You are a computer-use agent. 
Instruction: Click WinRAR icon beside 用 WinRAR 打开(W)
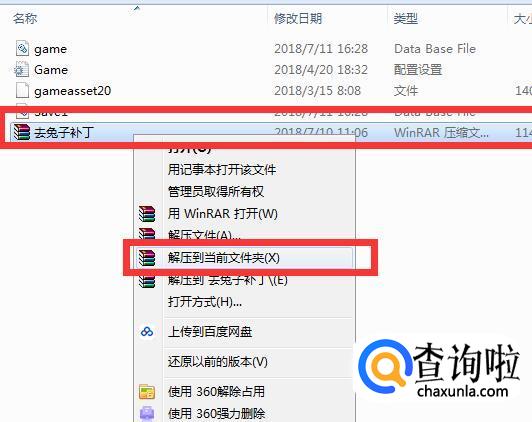coord(147,214)
